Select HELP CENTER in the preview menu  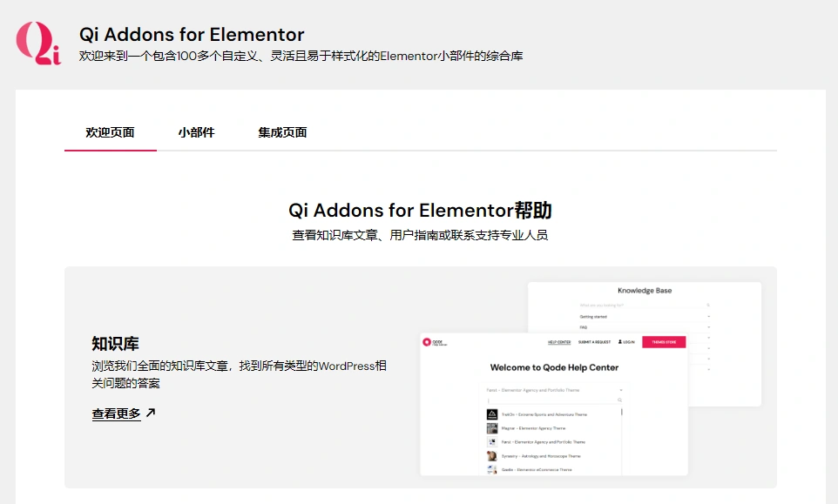[x=558, y=342]
